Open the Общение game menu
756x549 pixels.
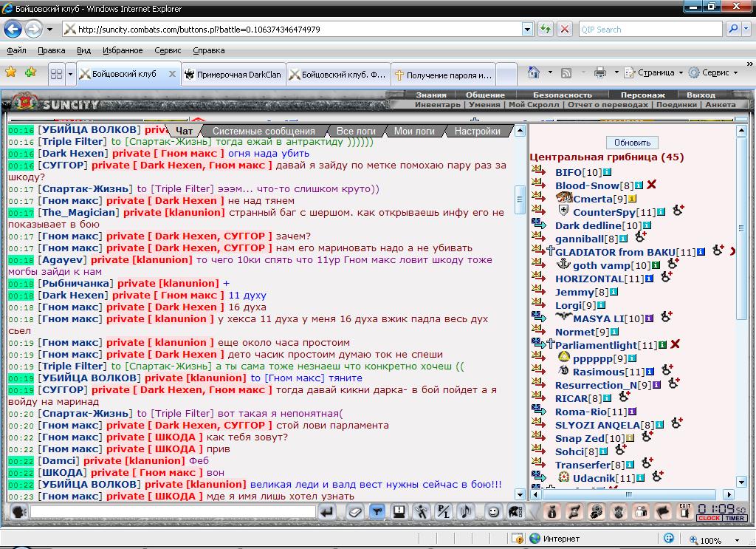coord(485,95)
